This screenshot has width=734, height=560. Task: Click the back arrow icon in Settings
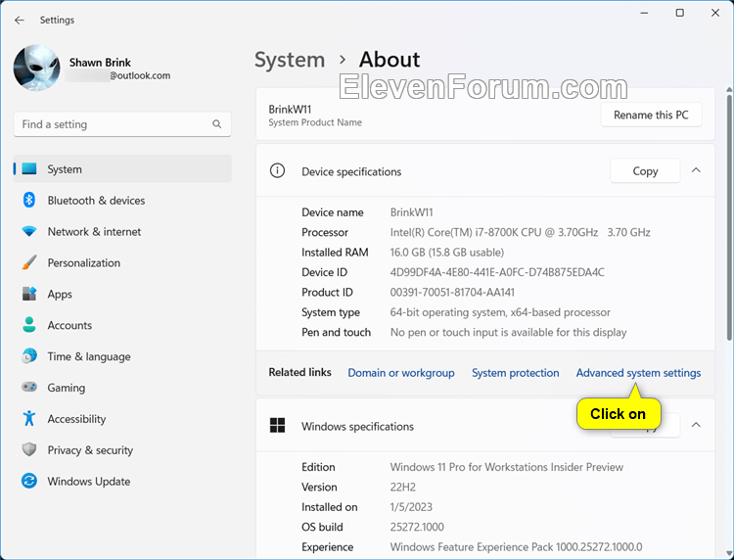[x=20, y=21]
